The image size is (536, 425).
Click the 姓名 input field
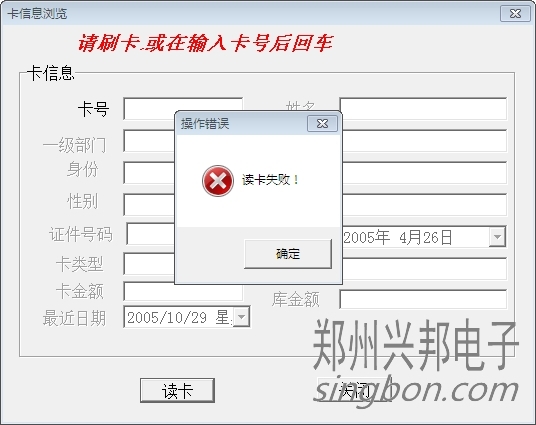pos(423,109)
